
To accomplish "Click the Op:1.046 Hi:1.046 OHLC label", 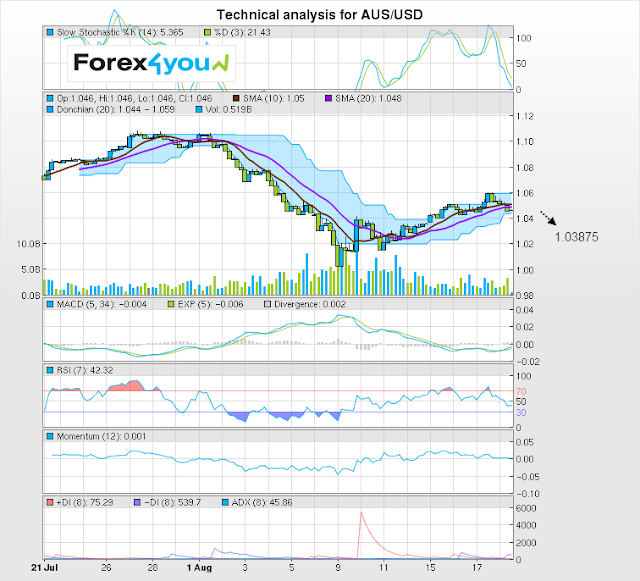I will pos(134,98).
